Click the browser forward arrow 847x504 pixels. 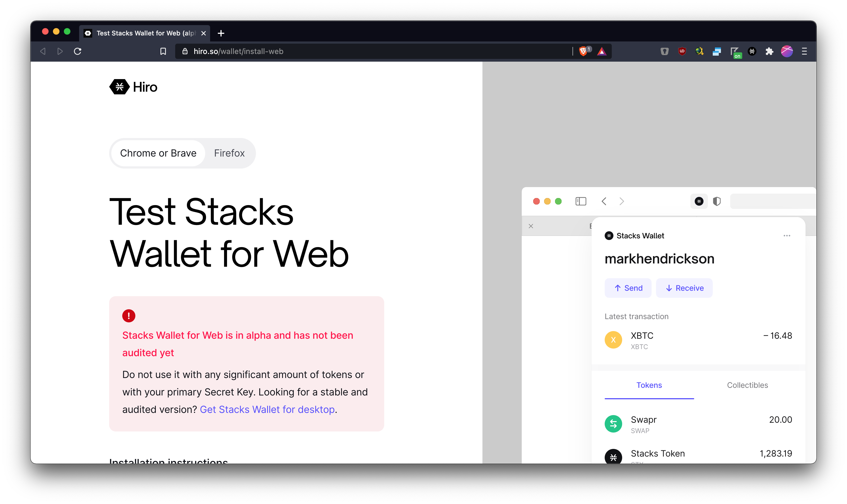(60, 51)
